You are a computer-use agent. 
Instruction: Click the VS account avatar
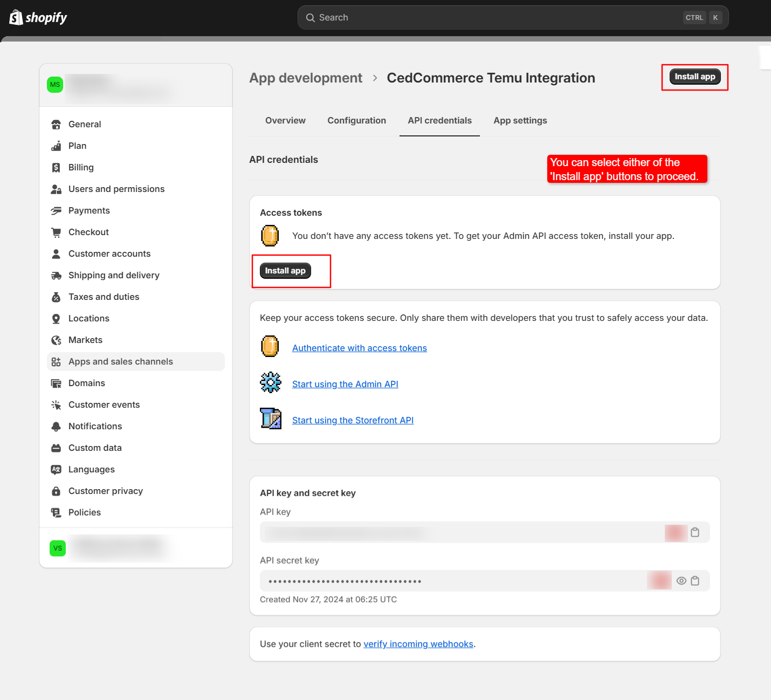[58, 548]
